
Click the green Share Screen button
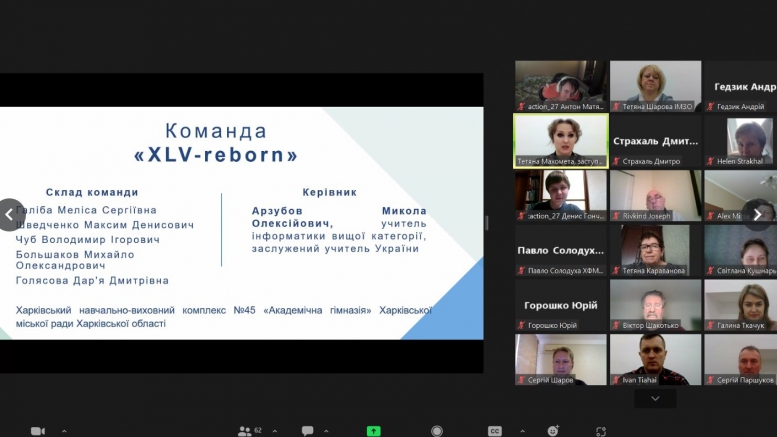(x=373, y=431)
